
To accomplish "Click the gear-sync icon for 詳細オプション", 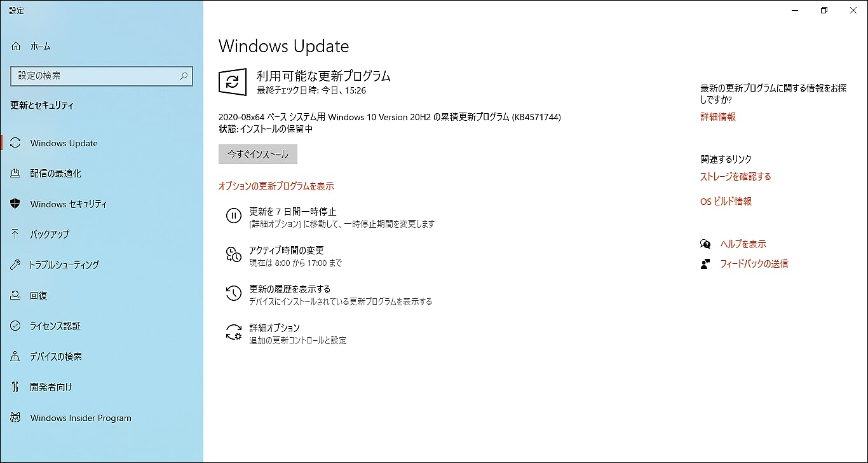I will (x=234, y=332).
